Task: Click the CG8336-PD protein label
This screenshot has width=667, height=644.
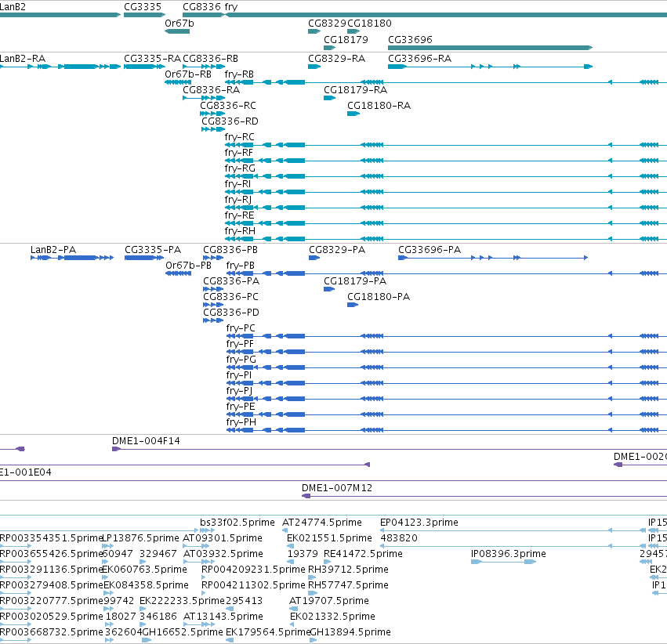Action: click(x=231, y=313)
